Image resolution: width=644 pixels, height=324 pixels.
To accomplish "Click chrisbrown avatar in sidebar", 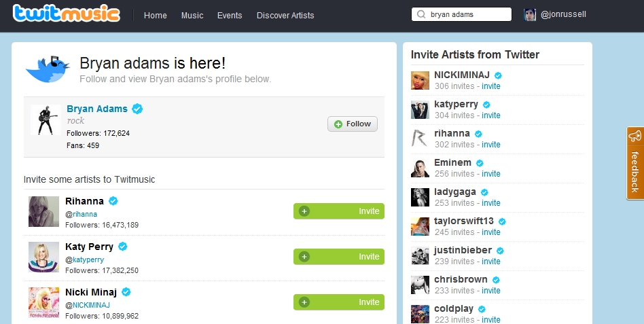I will pos(420,285).
